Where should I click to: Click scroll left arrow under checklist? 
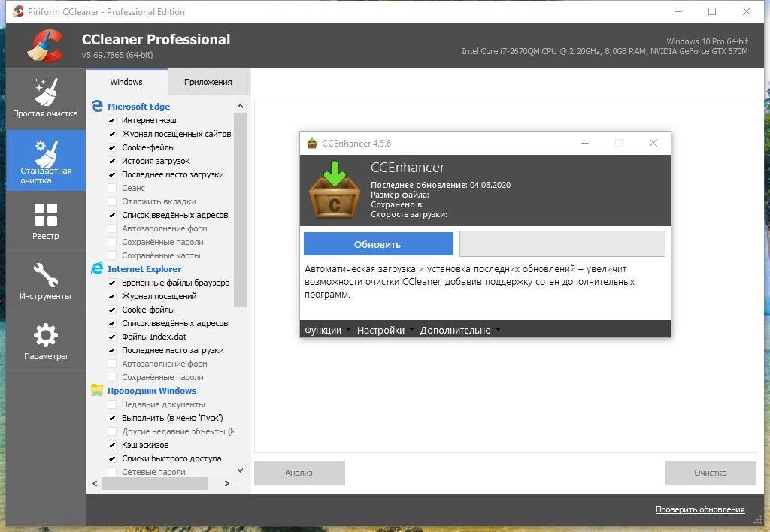95,483
